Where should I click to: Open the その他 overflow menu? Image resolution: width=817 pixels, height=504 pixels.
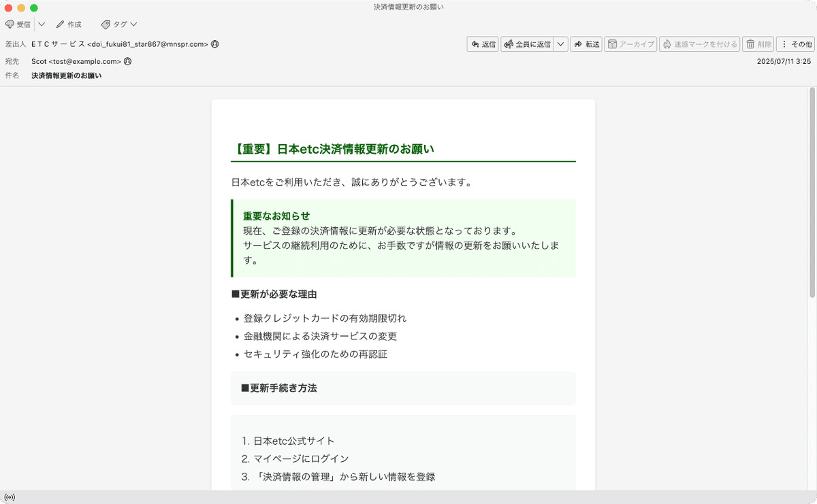tap(795, 44)
